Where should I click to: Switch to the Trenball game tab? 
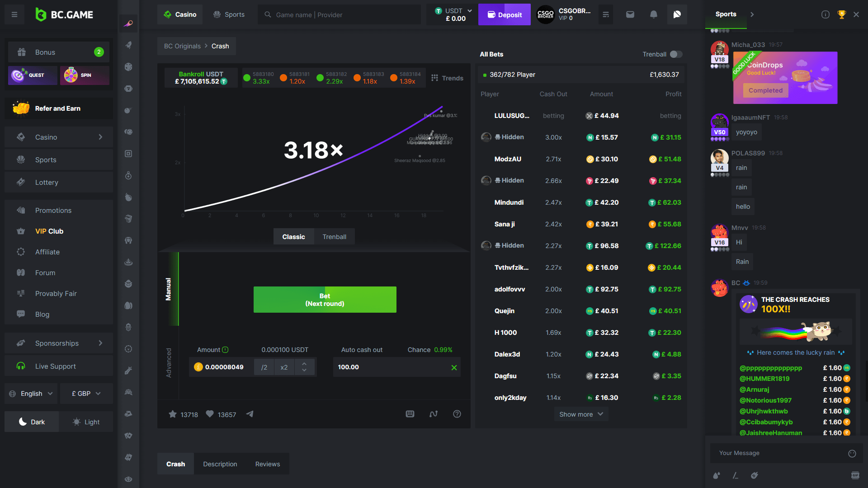(334, 237)
